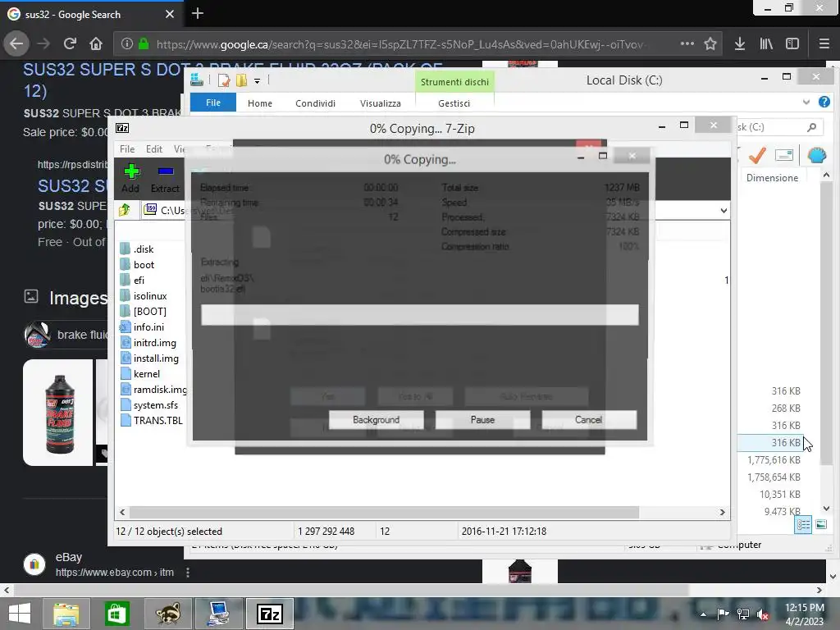This screenshot has height=630, width=840.
Task: Click Explorer help question mark icon
Action: pyautogui.click(x=824, y=102)
